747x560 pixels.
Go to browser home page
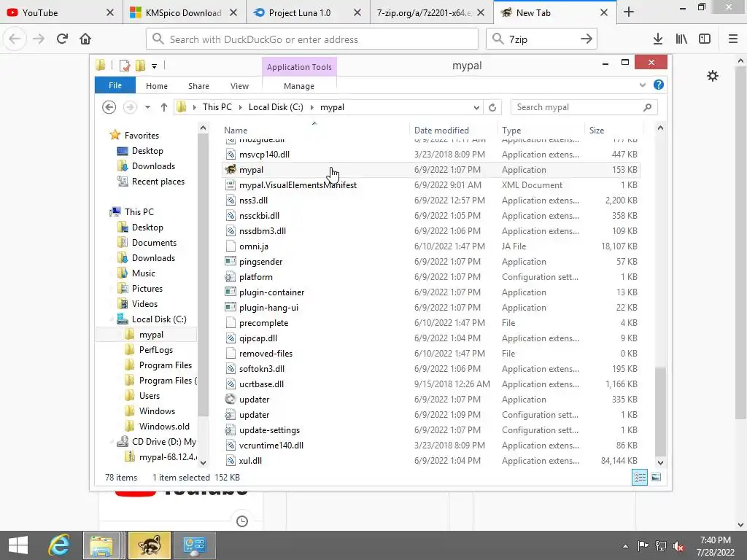(x=85, y=39)
